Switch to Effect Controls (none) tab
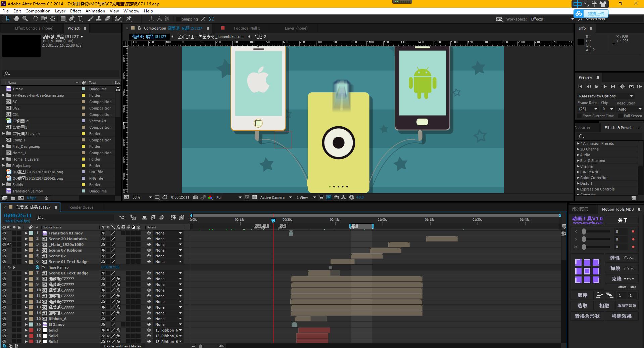The image size is (644, 348). [34, 28]
